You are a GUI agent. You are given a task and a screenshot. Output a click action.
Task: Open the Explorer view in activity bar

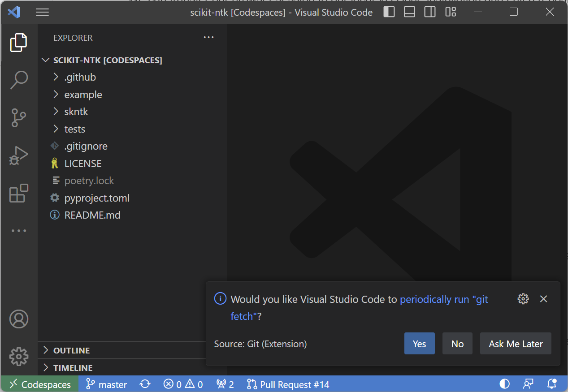(19, 43)
